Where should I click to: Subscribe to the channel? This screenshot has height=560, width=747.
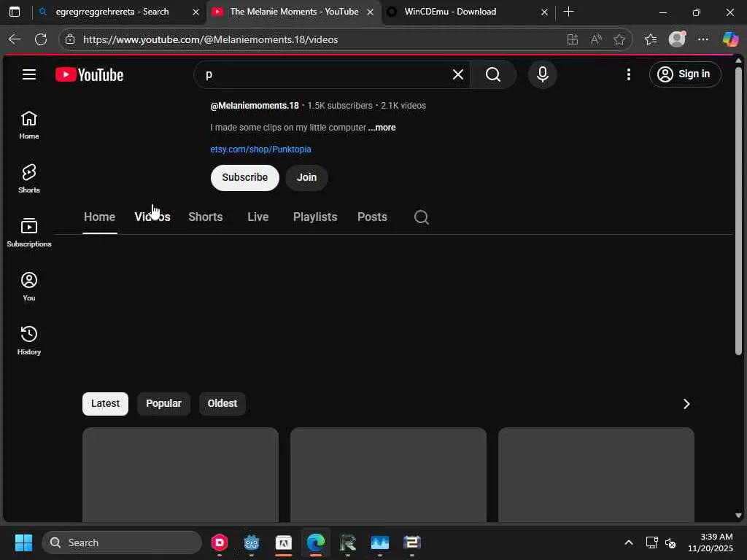245,178
